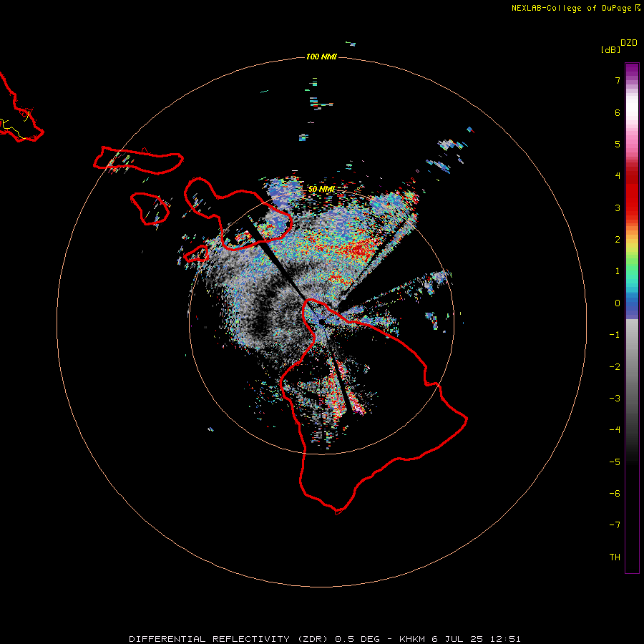The height and width of the screenshot is (644, 644).
Task: Click the -3 value on color scale
Action: (x=615, y=399)
